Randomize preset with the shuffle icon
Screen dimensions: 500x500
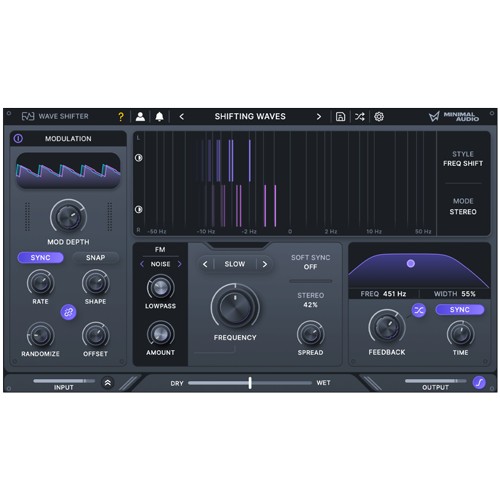[359, 117]
